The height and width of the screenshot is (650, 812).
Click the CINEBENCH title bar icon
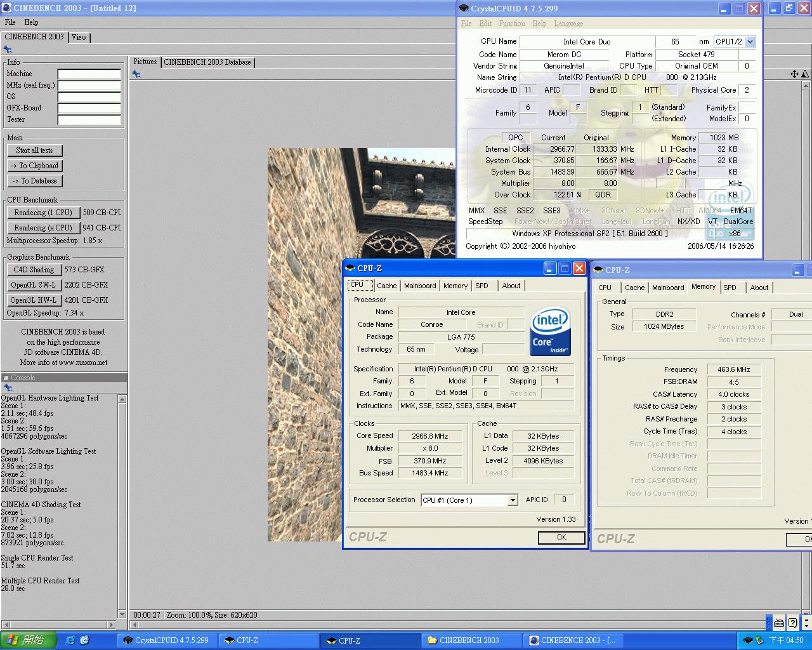(x=6, y=8)
